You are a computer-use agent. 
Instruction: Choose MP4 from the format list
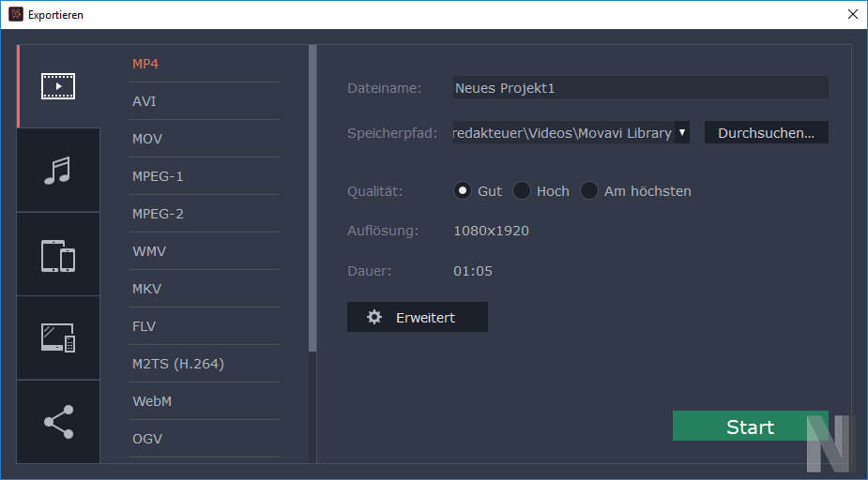(x=145, y=64)
